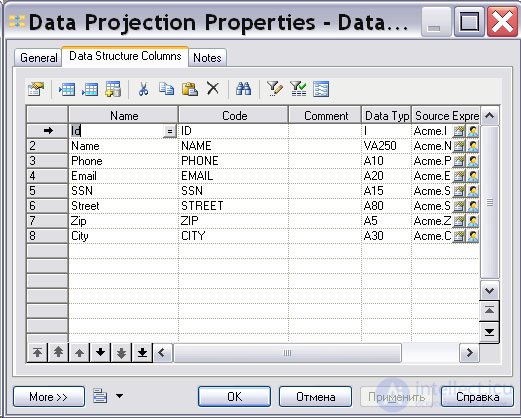
Task: Click the equals button in Id name cell
Action: pyautogui.click(x=170, y=131)
